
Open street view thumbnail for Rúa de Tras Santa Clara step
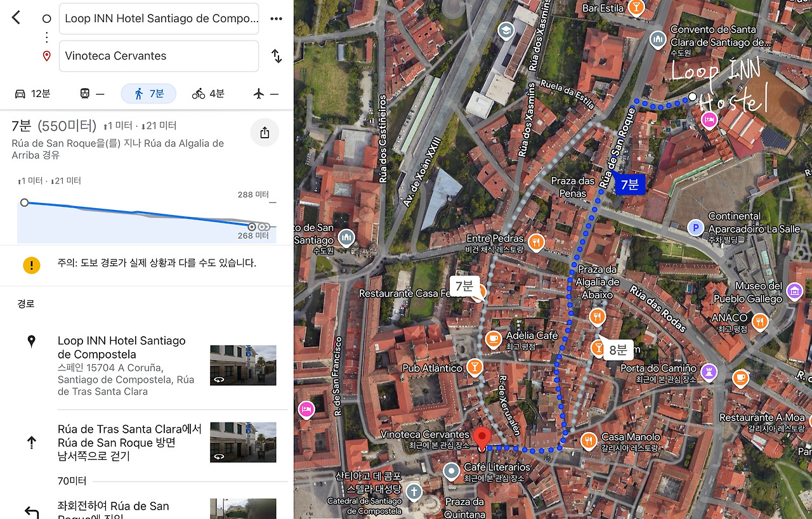243,442
